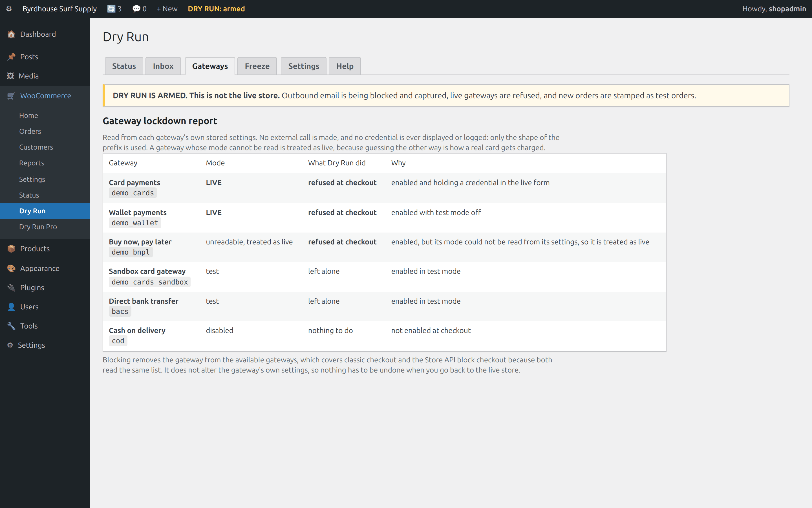This screenshot has height=508, width=812.
Task: Click the Posts pushpin icon
Action: click(x=11, y=57)
